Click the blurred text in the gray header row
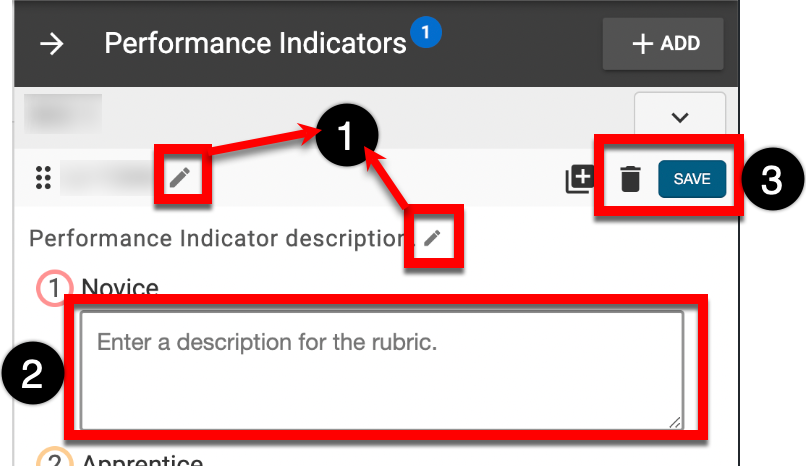This screenshot has height=466, width=806. [x=62, y=110]
